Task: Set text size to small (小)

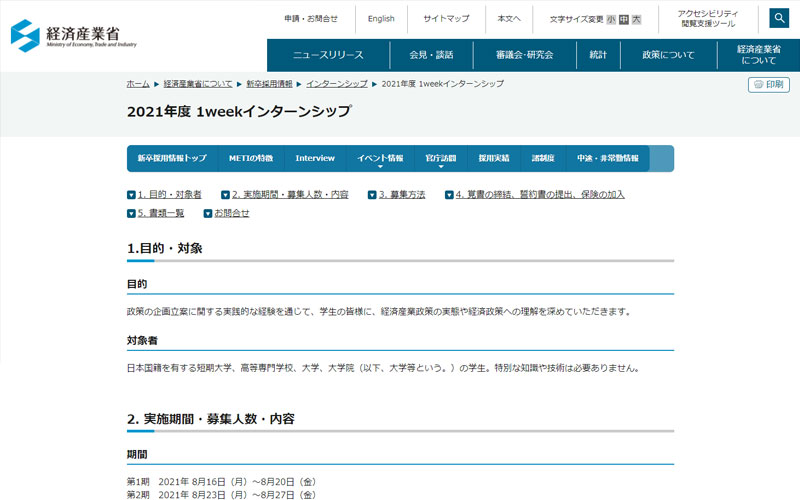Action: tap(611, 19)
